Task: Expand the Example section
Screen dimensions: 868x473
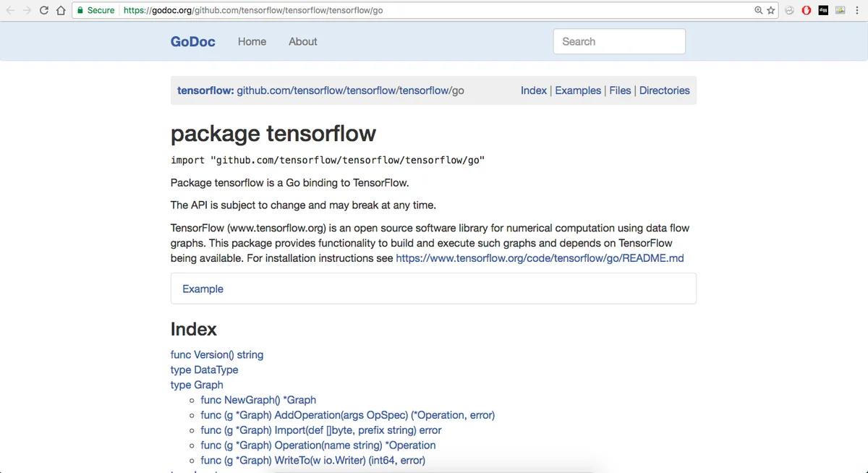Action: click(203, 289)
